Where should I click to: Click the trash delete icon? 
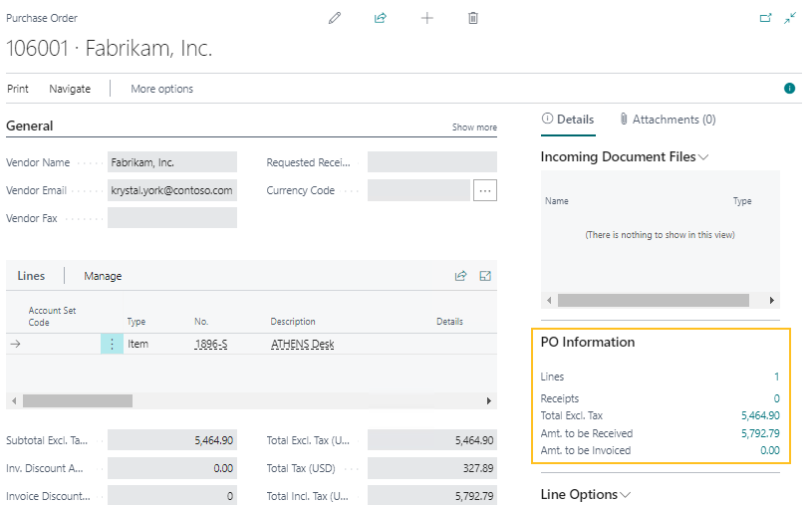tap(473, 18)
